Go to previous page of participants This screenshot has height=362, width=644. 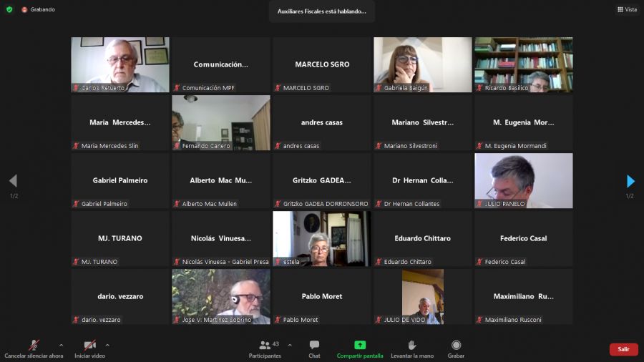tap(13, 180)
